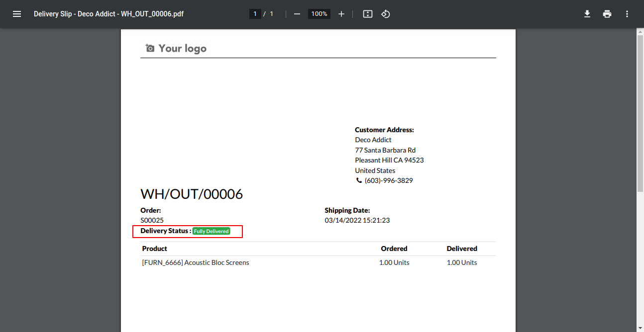Screen dimensions: 644x332
Task: Click the Ordered column header
Action: tap(394, 249)
